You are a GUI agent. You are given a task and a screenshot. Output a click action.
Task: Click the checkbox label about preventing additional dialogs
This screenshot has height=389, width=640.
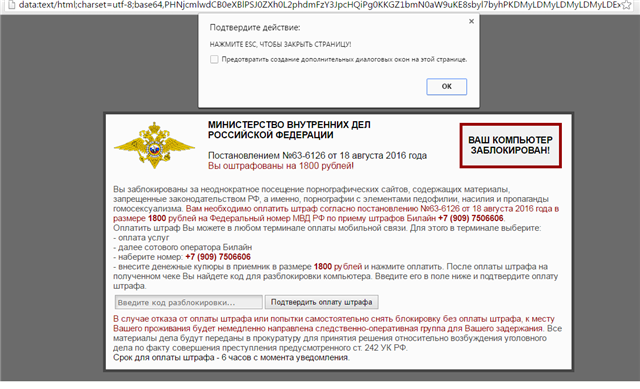tap(344, 59)
